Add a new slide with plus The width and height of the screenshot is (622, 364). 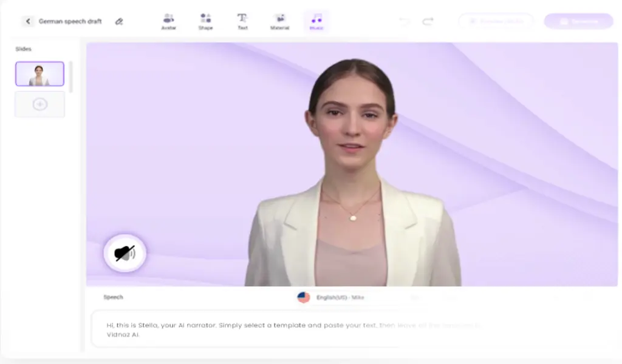[x=39, y=104]
